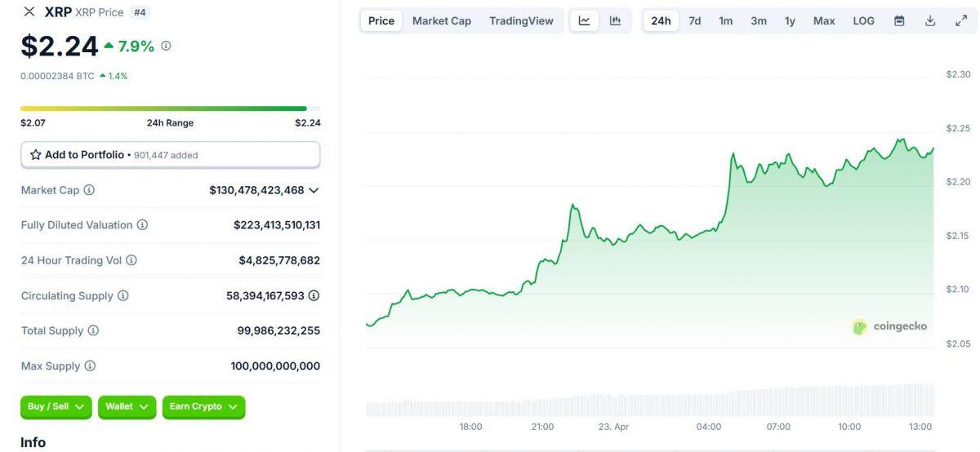Open the Buy / Sell dropdown
This screenshot has height=452, width=980.
pos(56,407)
